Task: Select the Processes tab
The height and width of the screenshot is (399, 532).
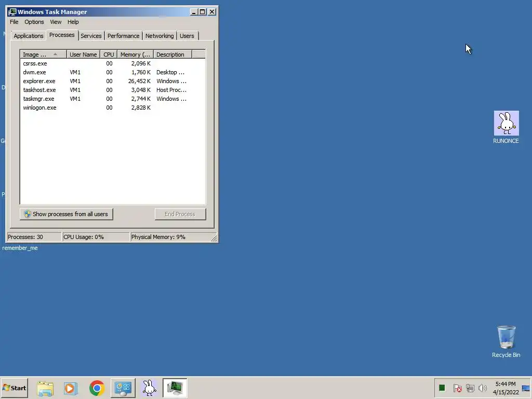Action: pyautogui.click(x=62, y=35)
